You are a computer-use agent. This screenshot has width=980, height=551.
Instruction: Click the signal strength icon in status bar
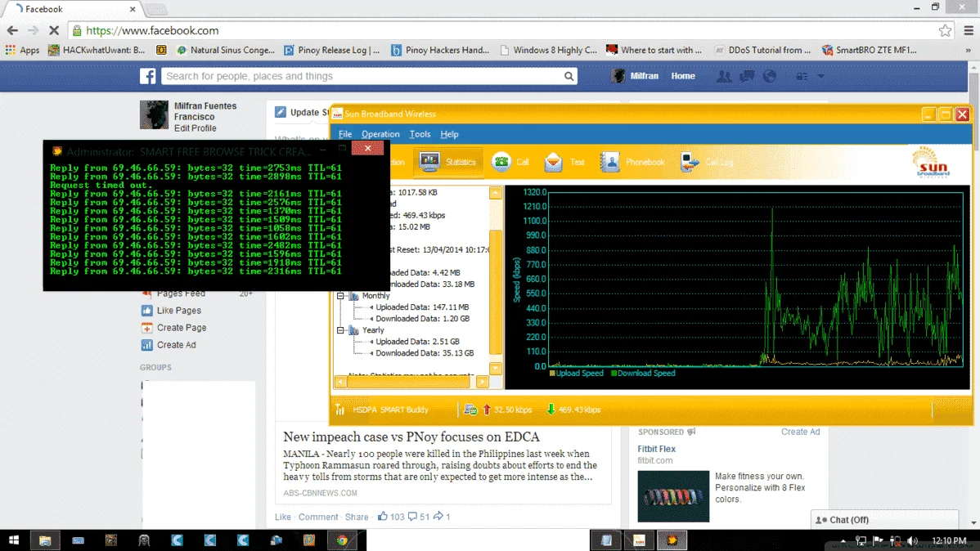click(x=340, y=410)
